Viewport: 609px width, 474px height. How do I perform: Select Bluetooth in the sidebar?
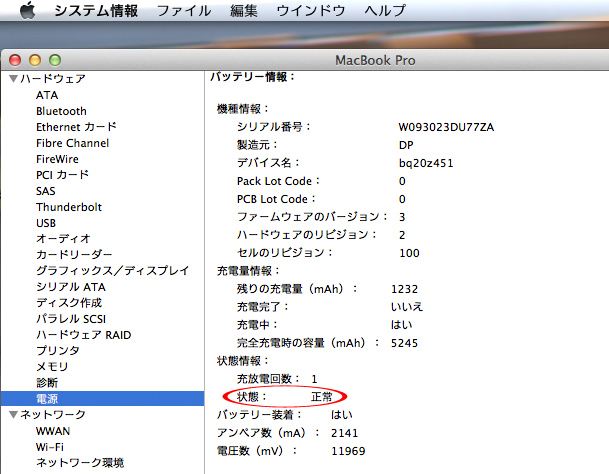(x=61, y=111)
